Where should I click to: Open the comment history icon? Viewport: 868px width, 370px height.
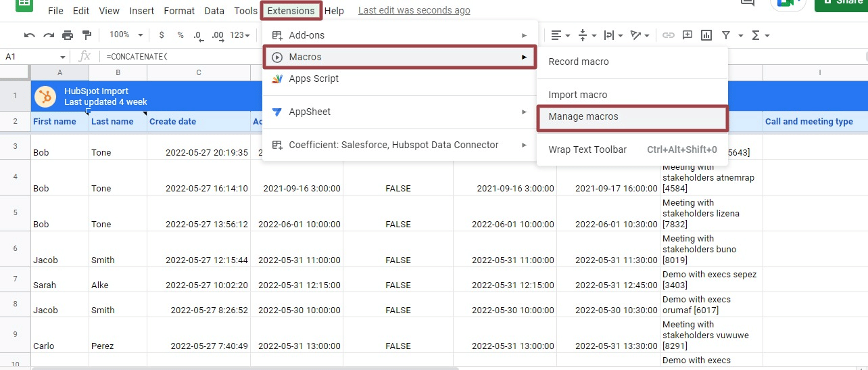point(748,3)
